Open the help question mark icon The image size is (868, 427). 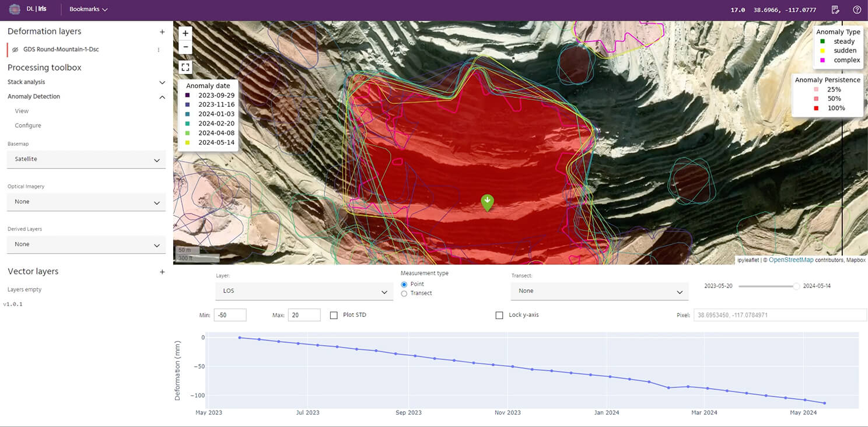[x=857, y=9]
